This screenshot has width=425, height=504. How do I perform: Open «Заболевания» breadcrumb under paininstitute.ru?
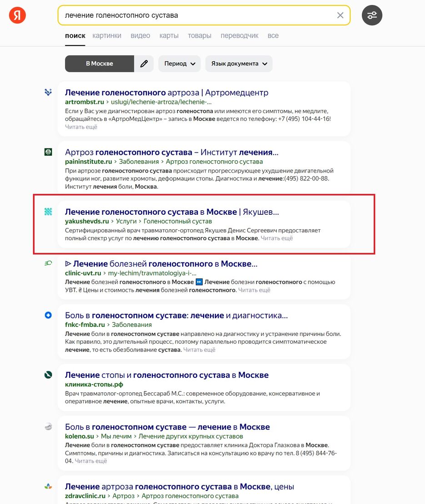pyautogui.click(x=139, y=161)
